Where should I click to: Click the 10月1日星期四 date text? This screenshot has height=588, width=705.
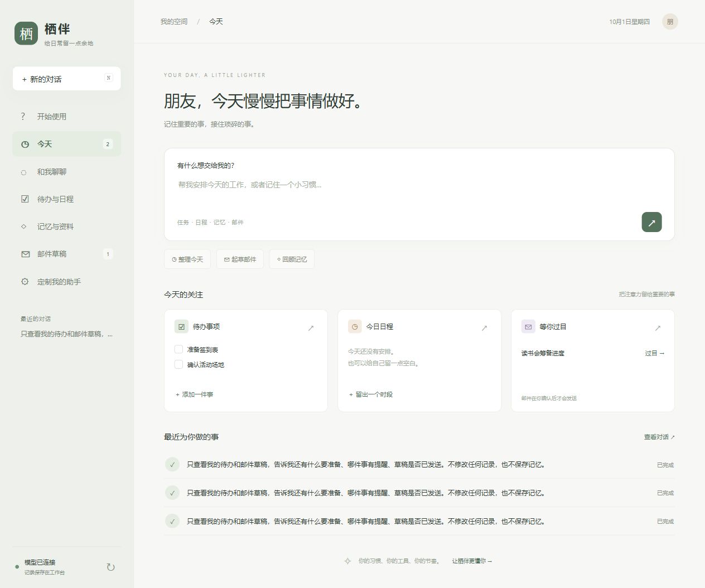tap(629, 22)
